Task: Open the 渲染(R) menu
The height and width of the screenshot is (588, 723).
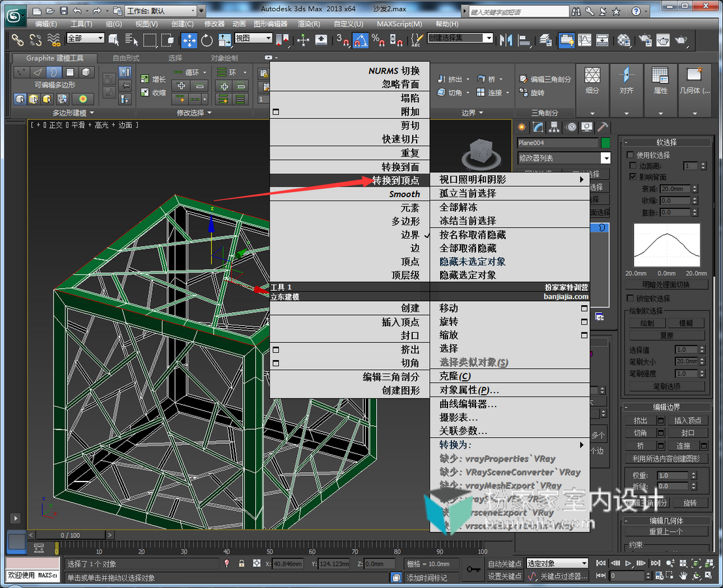Action: (x=309, y=24)
